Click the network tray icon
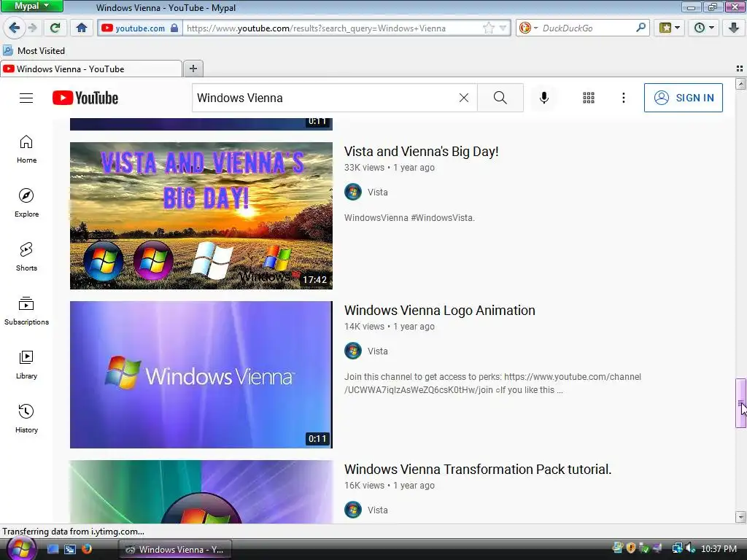The height and width of the screenshot is (560, 747). 677,548
